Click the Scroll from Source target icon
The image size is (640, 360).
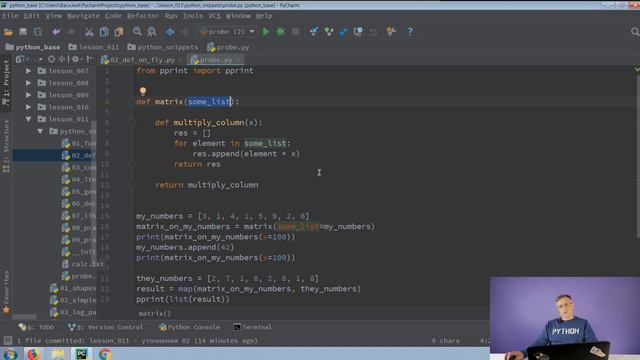(51, 59)
